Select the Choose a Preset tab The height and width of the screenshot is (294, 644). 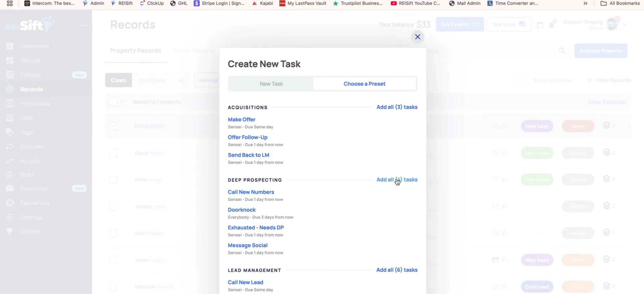tap(364, 84)
